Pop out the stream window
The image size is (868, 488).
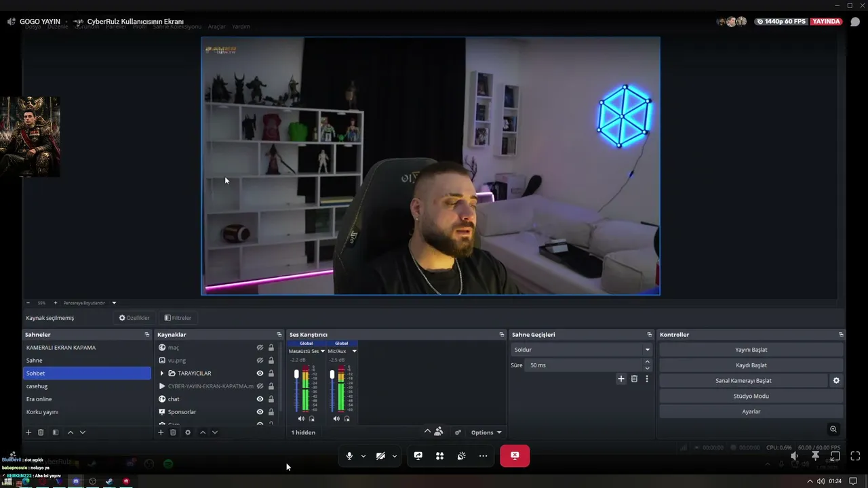(x=835, y=456)
